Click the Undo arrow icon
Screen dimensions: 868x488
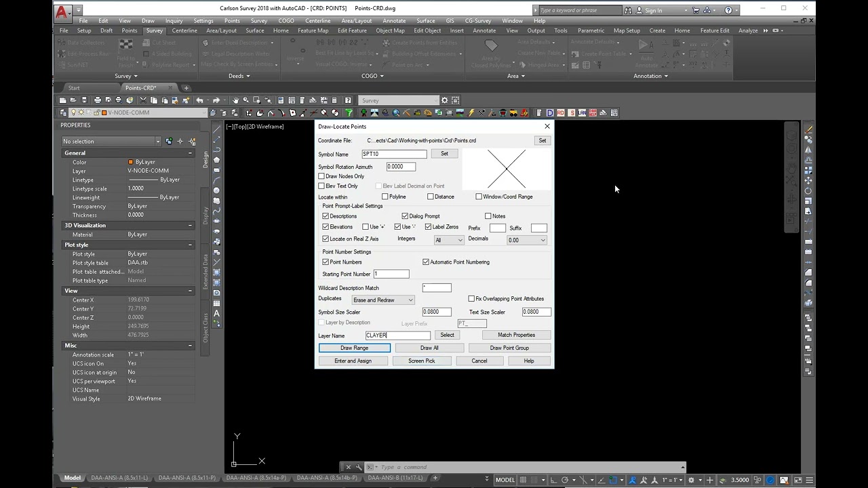pos(199,100)
